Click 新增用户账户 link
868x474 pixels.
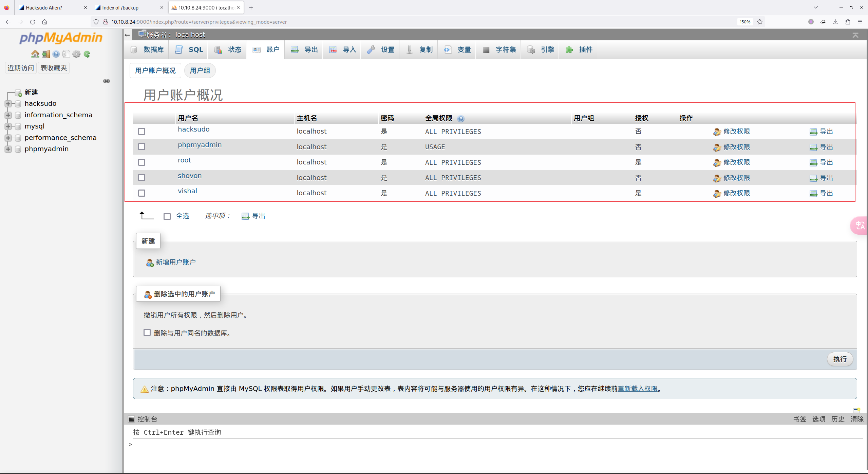pos(171,262)
